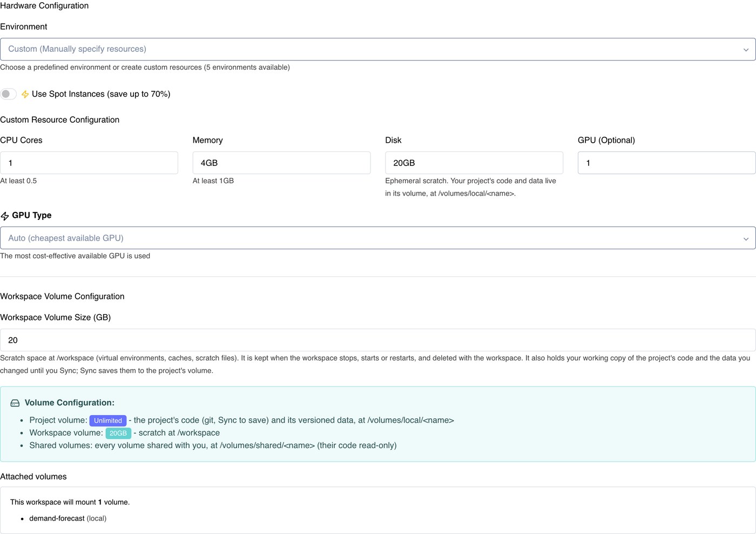Click the 'Workspace Volume Configuration' heading
The height and width of the screenshot is (534, 756).
tap(62, 297)
